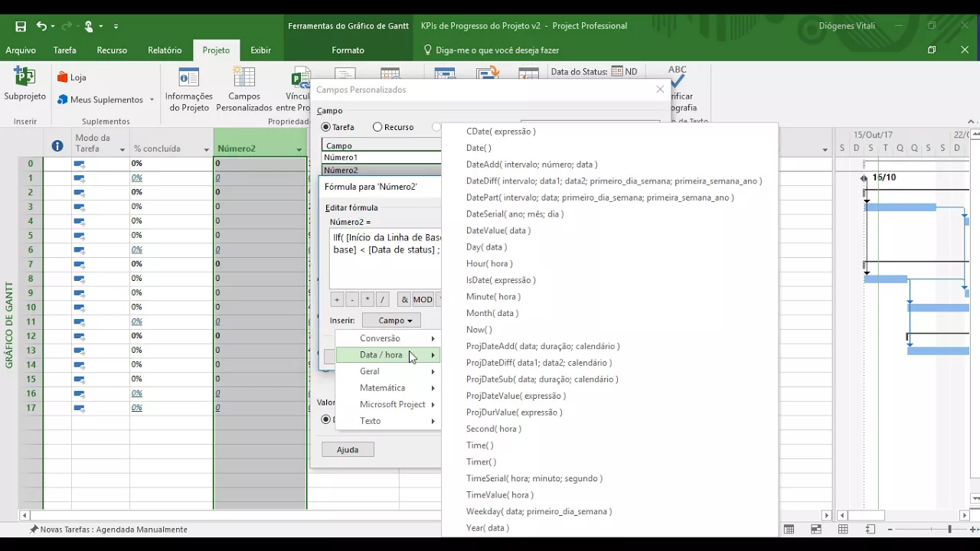Expand the Matemática submenu
Viewport: 980px width, 551px height.
(x=388, y=388)
